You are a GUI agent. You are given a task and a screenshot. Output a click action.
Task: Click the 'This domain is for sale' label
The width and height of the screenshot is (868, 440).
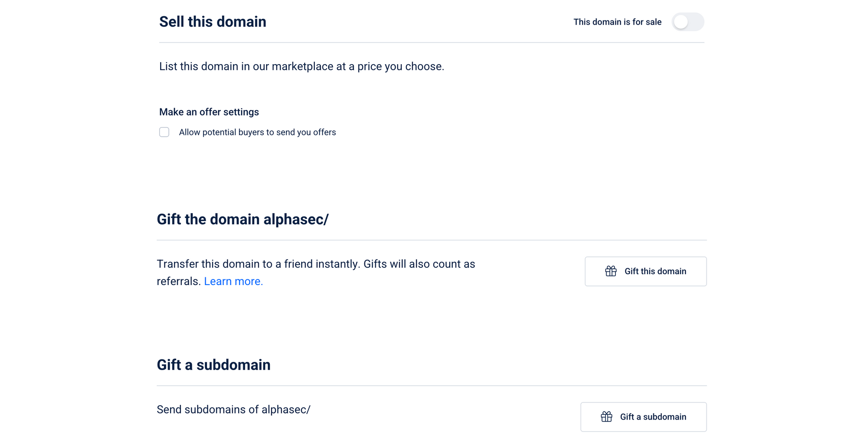[617, 22]
